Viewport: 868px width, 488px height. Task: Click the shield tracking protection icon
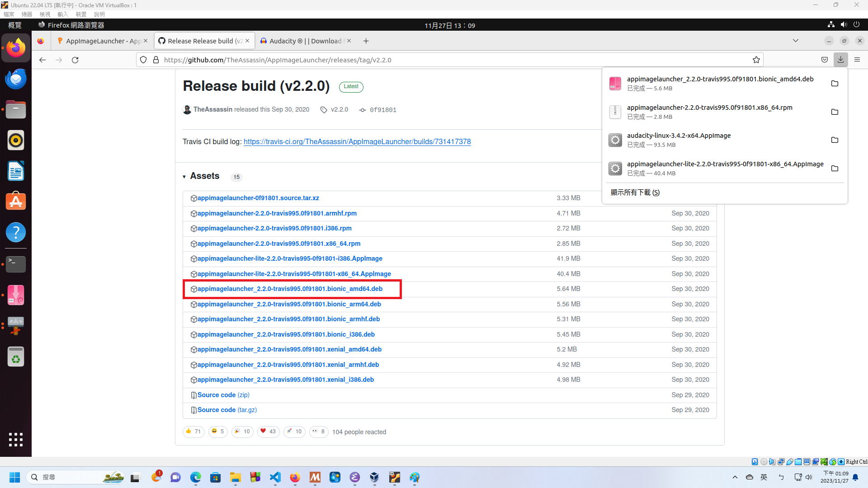(143, 60)
